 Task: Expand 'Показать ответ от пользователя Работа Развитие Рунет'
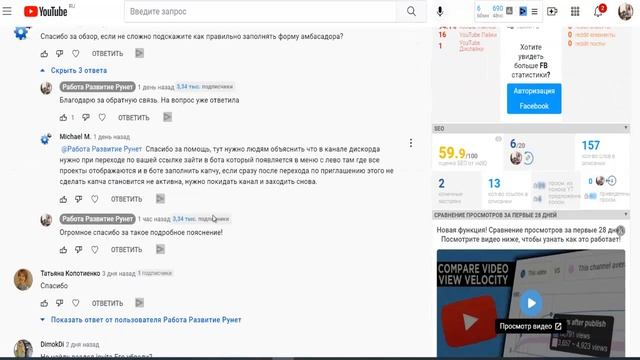[x=141, y=320]
